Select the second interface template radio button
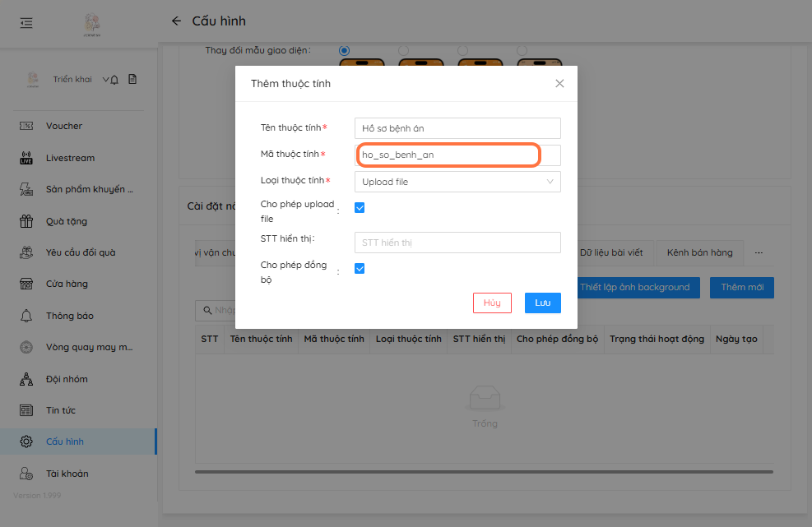Image resolution: width=812 pixels, height=527 pixels. (x=403, y=51)
